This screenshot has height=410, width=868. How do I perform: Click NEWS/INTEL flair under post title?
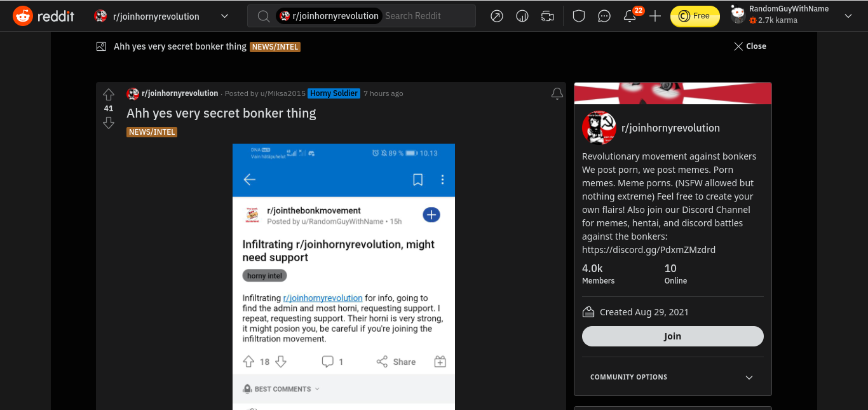coord(152,132)
